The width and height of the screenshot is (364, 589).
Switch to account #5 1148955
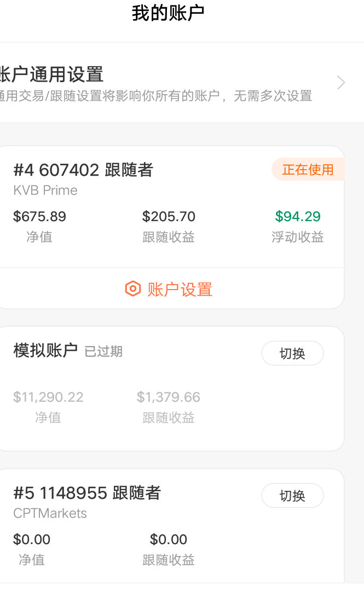click(x=292, y=496)
